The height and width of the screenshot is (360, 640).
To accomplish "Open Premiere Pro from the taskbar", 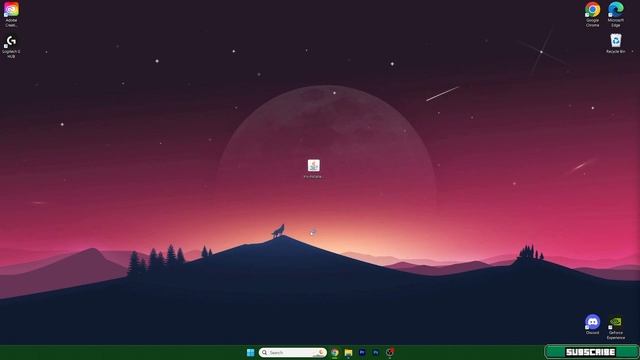I will pyautogui.click(x=362, y=352).
